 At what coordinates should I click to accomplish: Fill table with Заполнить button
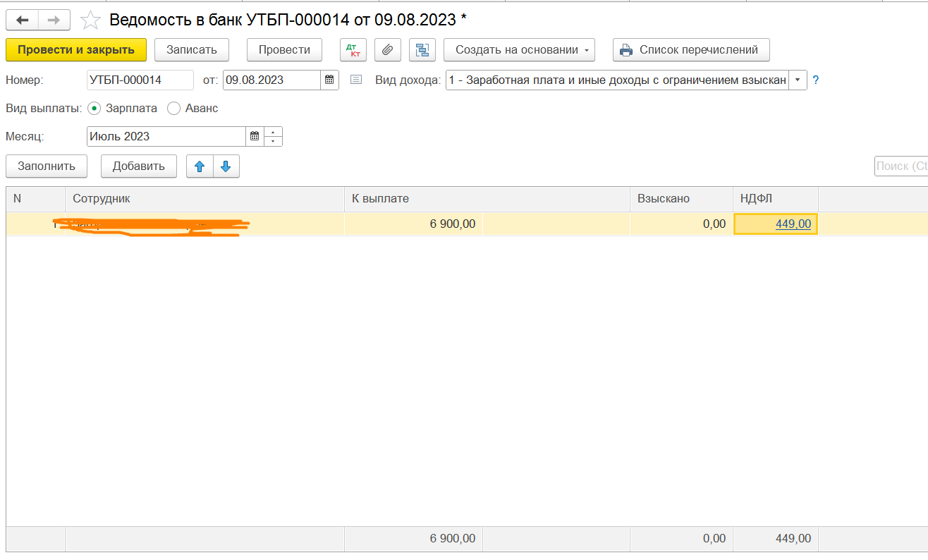(x=47, y=166)
